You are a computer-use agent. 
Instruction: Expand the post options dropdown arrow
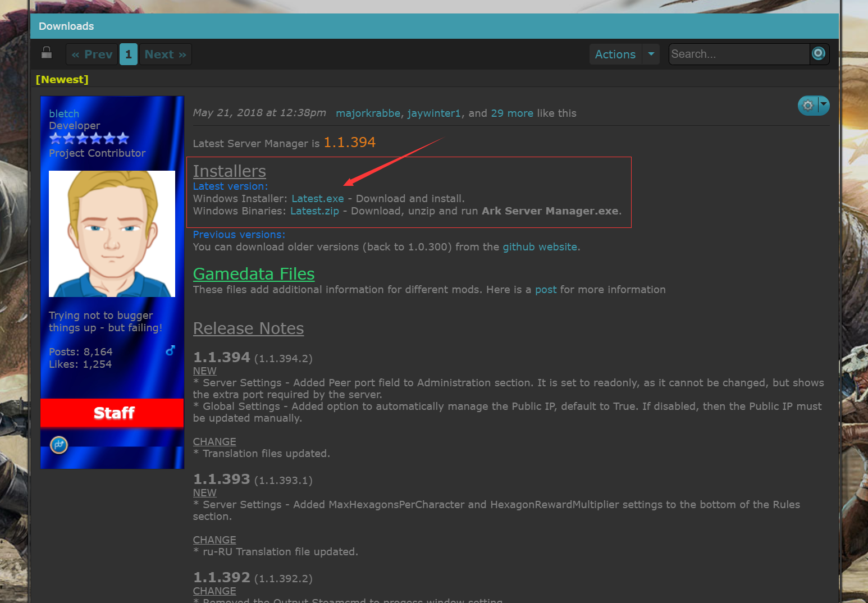(x=823, y=104)
